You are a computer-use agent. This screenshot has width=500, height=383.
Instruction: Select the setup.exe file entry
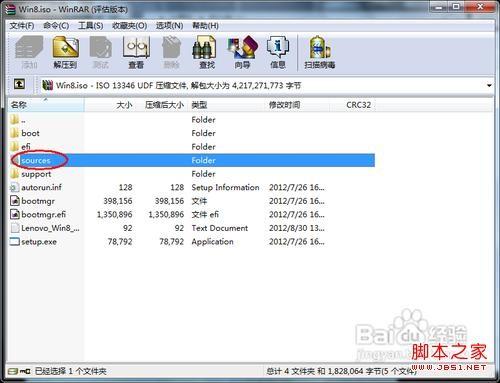pos(39,242)
